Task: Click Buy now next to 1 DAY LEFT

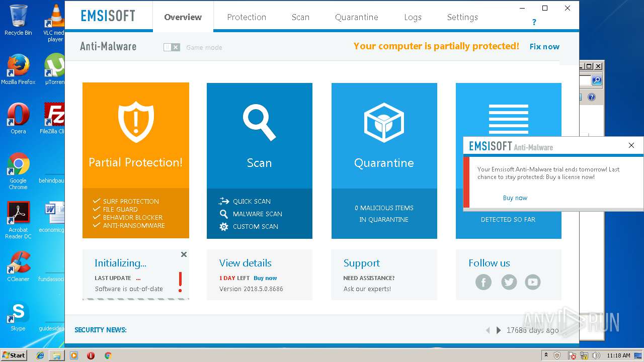Action: tap(265, 278)
